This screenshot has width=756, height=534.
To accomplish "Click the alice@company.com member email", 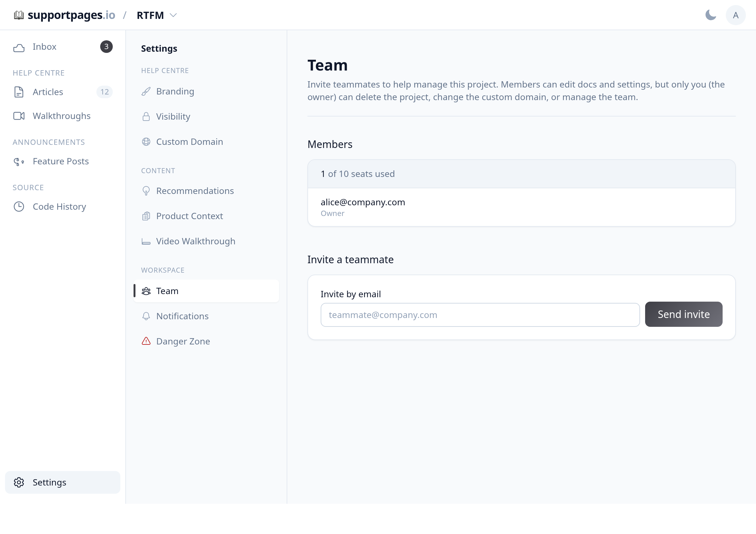I will 363,202.
